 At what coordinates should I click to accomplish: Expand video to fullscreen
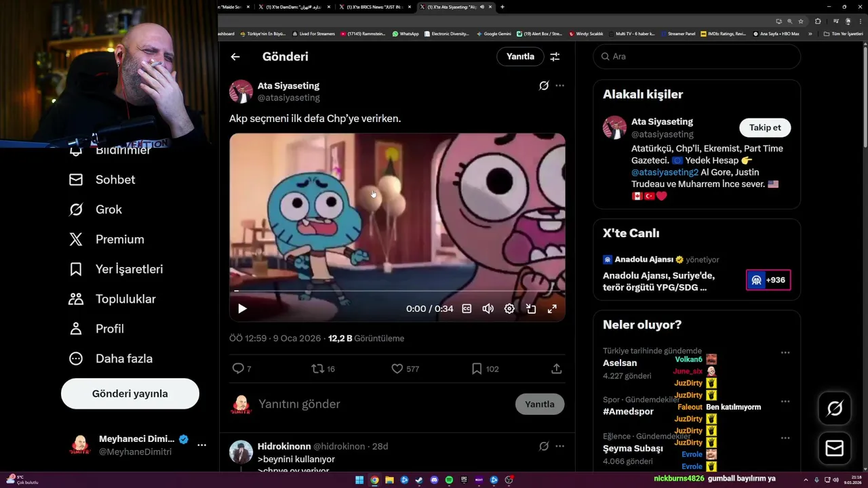[x=552, y=309]
